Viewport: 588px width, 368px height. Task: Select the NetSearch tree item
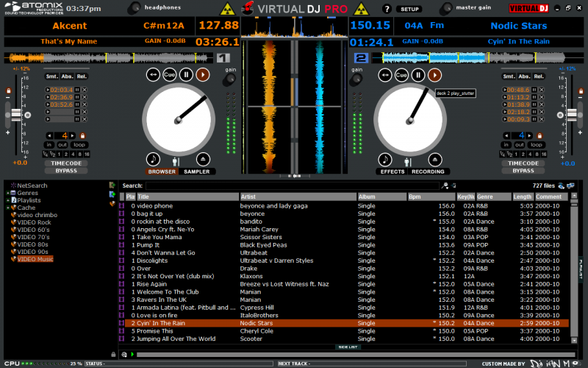(x=32, y=185)
